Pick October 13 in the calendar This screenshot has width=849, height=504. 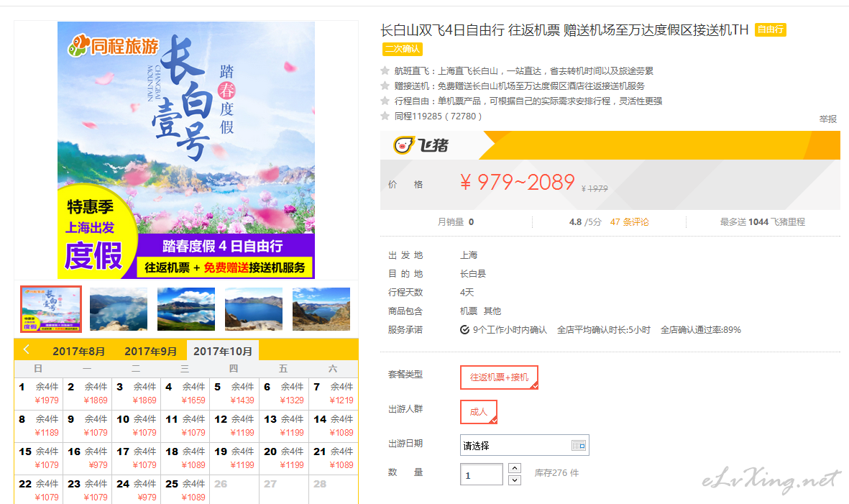284,426
